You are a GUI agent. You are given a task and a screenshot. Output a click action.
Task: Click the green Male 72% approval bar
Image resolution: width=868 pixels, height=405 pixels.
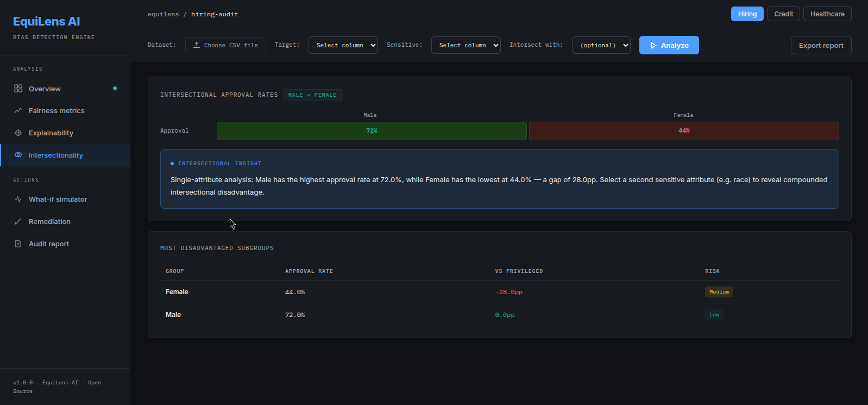pyautogui.click(x=372, y=131)
